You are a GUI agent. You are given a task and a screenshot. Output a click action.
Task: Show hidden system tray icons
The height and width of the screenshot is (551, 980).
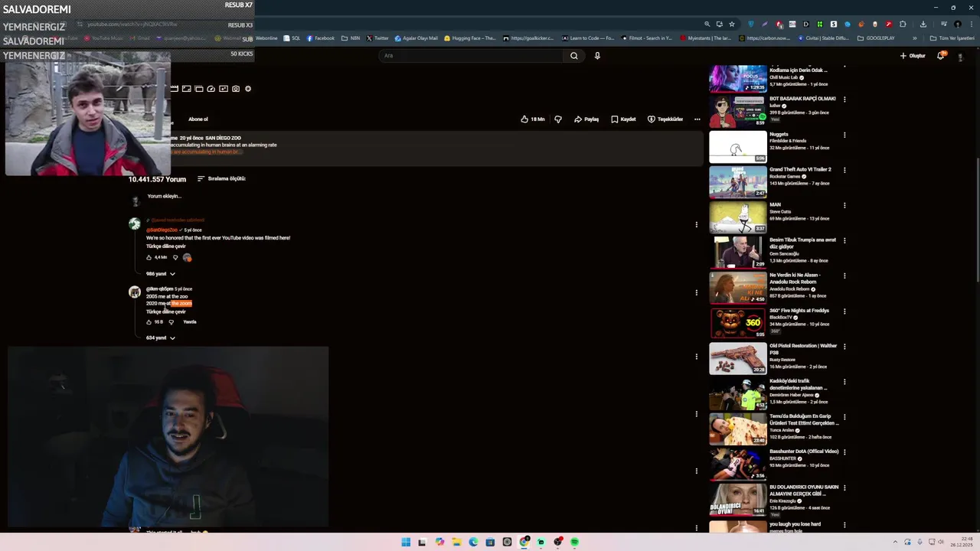896,542
